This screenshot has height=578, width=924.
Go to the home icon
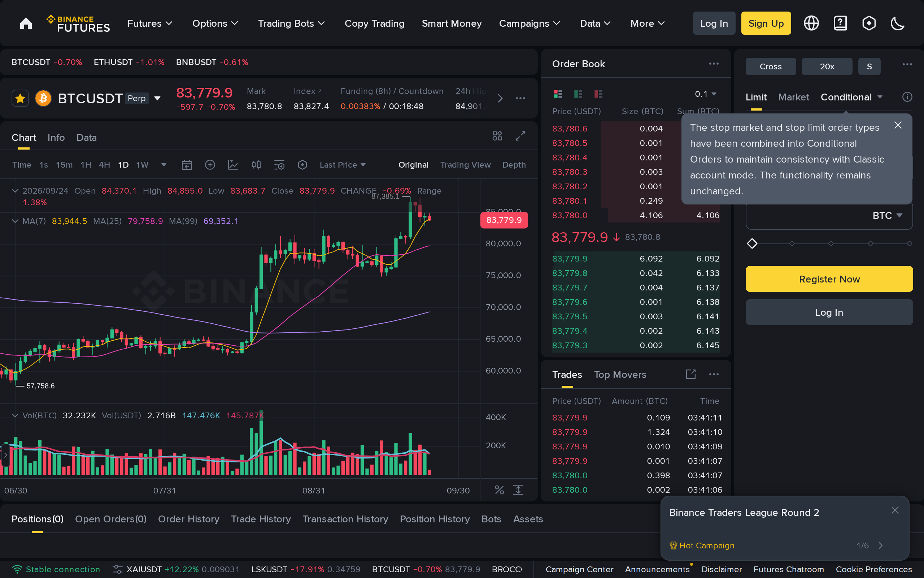click(x=26, y=23)
